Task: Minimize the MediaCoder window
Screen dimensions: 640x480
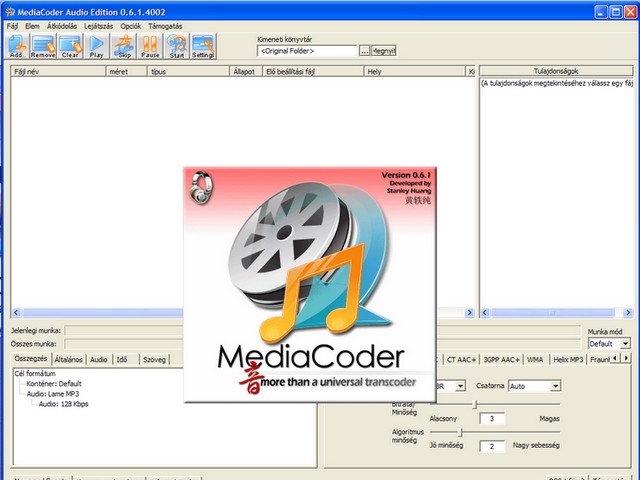Action: click(600, 12)
